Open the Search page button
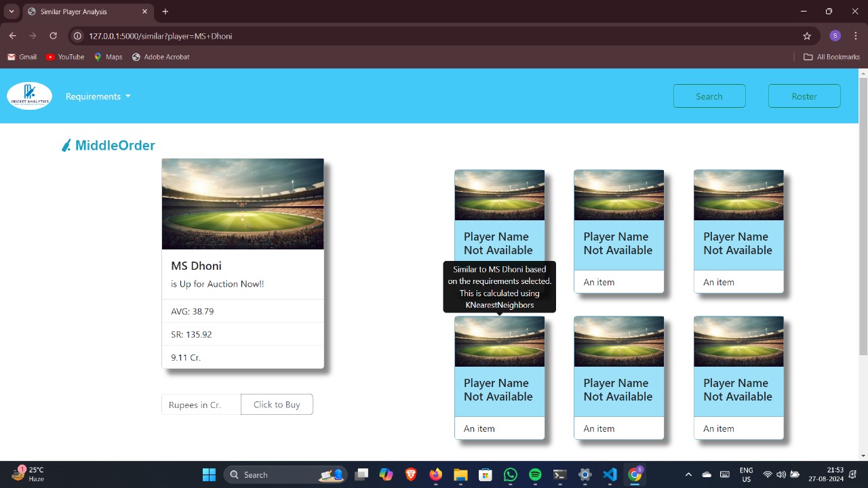This screenshot has height=488, width=868. (709, 96)
